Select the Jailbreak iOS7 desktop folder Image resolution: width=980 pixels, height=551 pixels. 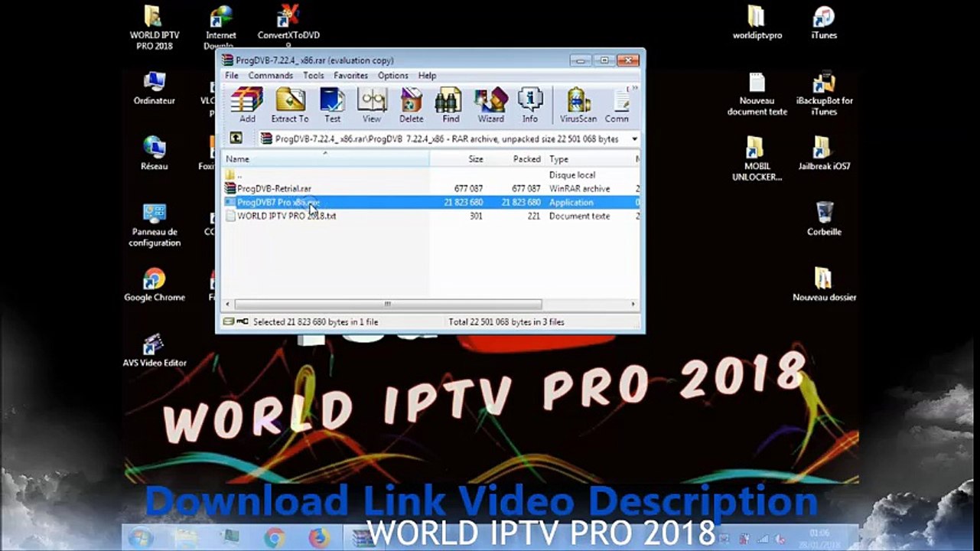[824, 154]
